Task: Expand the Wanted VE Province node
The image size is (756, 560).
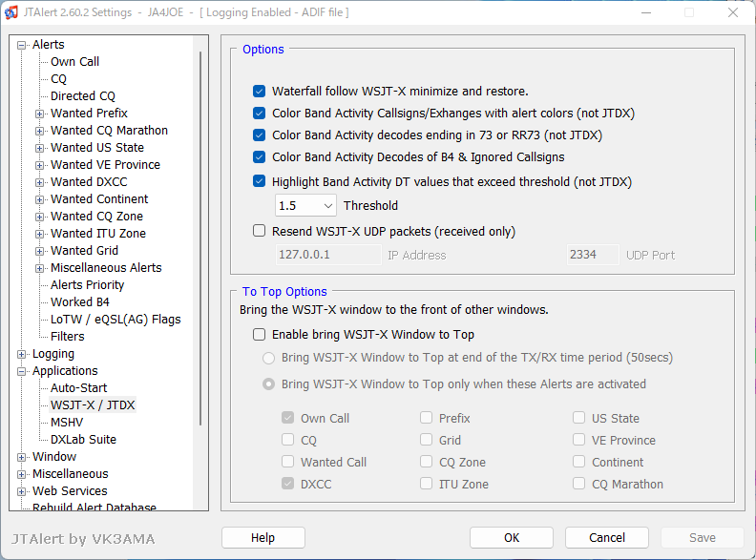Action: coord(39,165)
